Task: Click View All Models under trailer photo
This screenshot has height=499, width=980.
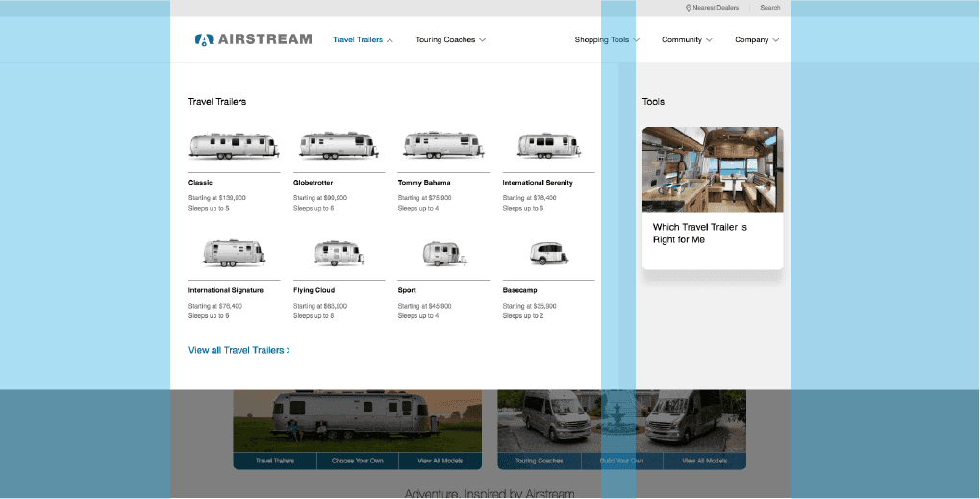Action: pyautogui.click(x=440, y=461)
